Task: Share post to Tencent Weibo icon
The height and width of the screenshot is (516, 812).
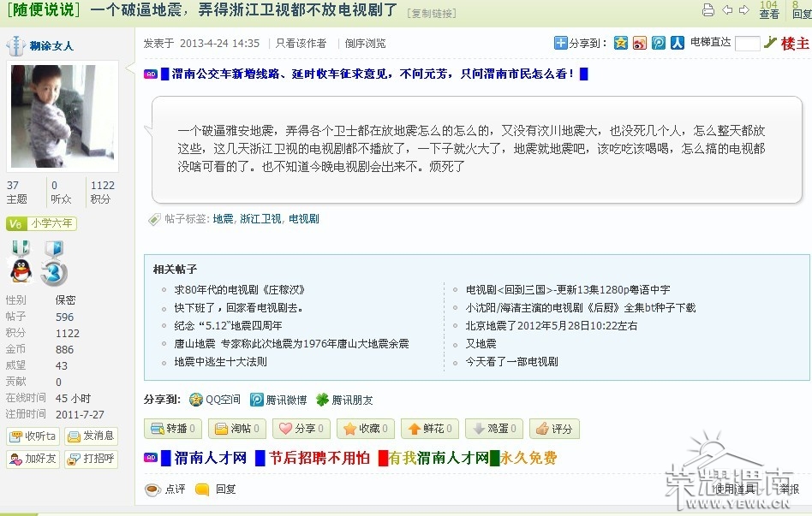Action: (658, 43)
